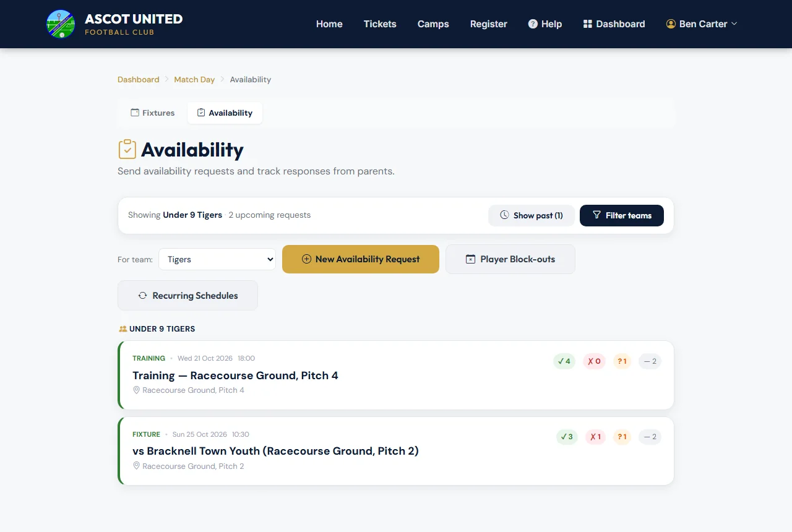Click the location pin under Bracknell fixture
The height and width of the screenshot is (532, 792).
click(137, 466)
